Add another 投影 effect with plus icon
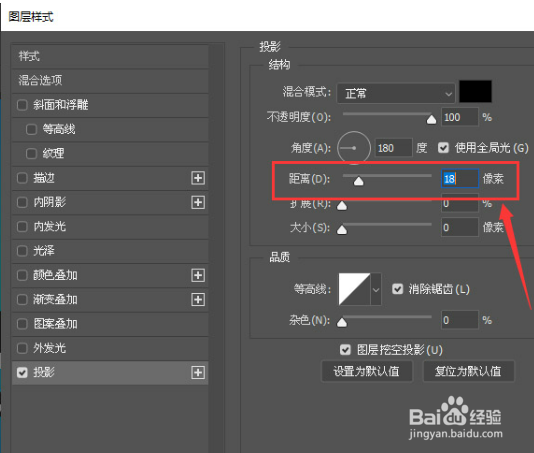Image resolution: width=534 pixels, height=453 pixels. point(198,372)
